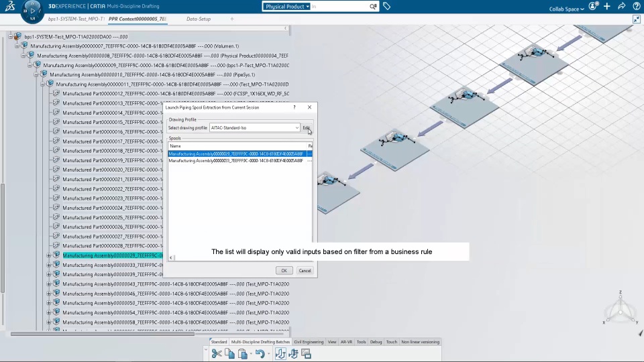Click Spools list scroll left arrow
644x362 pixels.
click(x=171, y=257)
